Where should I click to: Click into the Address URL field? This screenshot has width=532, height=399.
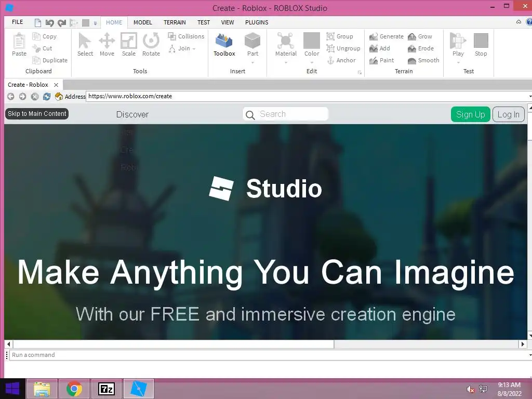pyautogui.click(x=307, y=96)
